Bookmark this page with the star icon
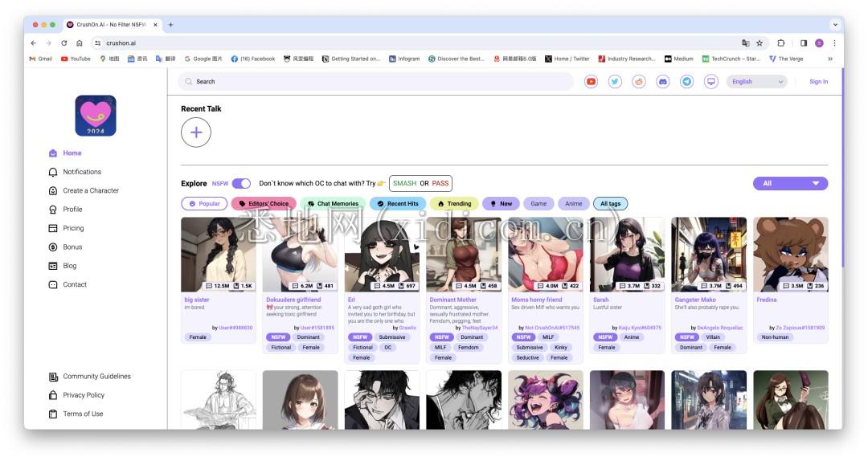Screen dimensions: 868x461 coord(759,43)
